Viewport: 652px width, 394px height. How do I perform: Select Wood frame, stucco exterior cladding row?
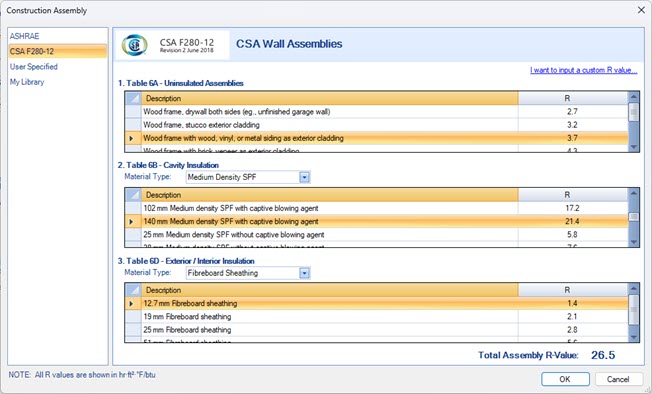[376, 125]
